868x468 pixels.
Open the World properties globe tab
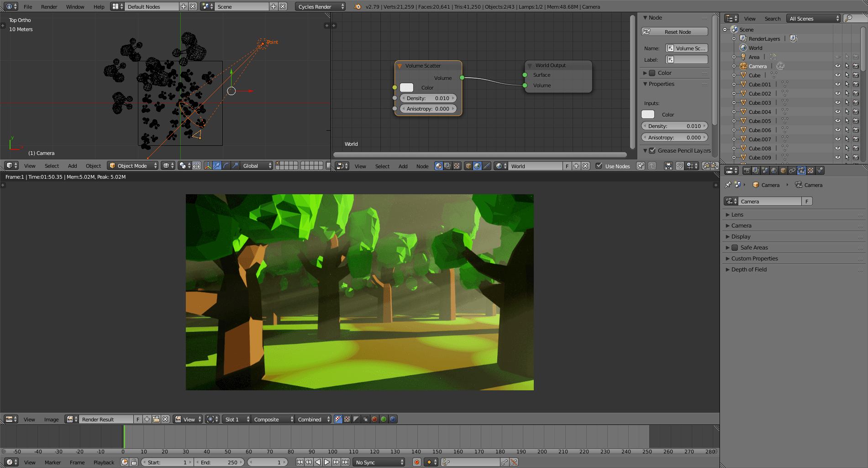[774, 170]
